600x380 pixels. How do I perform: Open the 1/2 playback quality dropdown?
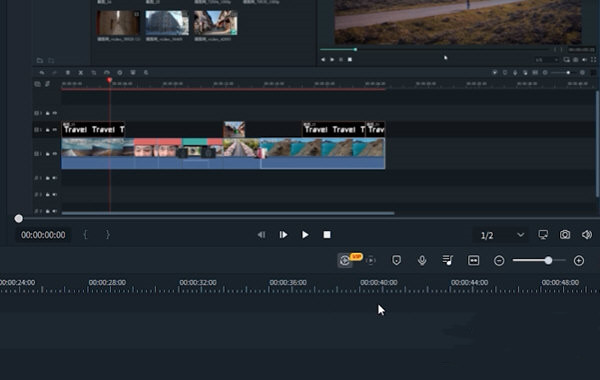(x=502, y=235)
